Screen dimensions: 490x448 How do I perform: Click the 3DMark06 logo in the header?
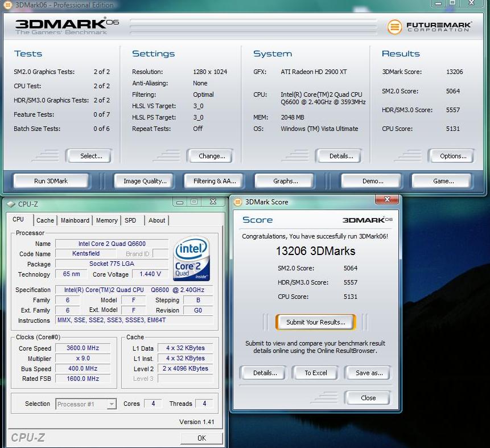67,26
